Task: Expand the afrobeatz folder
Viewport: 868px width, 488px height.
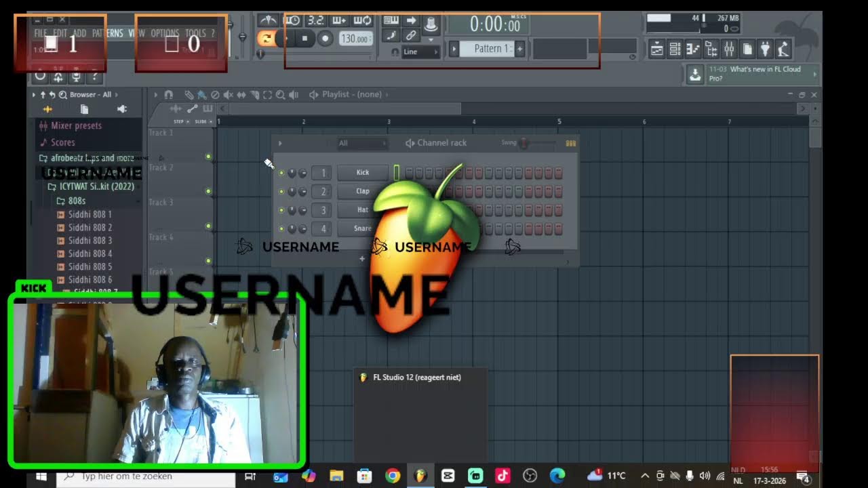Action: [x=92, y=158]
